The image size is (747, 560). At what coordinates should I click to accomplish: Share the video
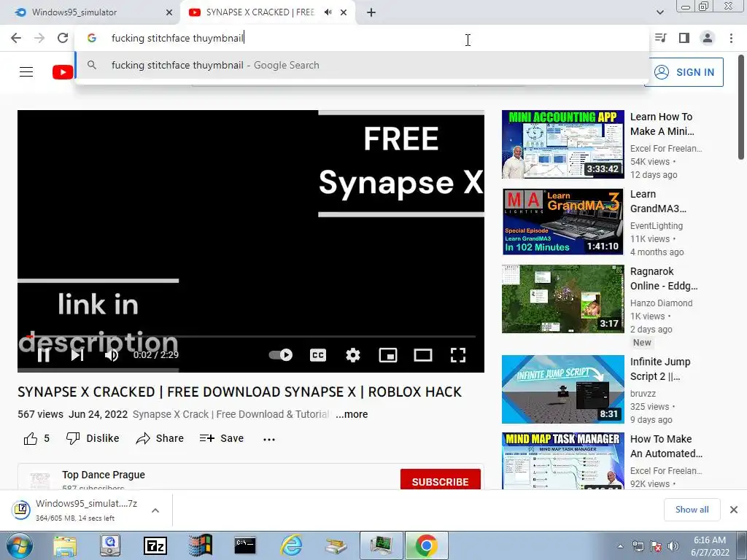tap(160, 438)
